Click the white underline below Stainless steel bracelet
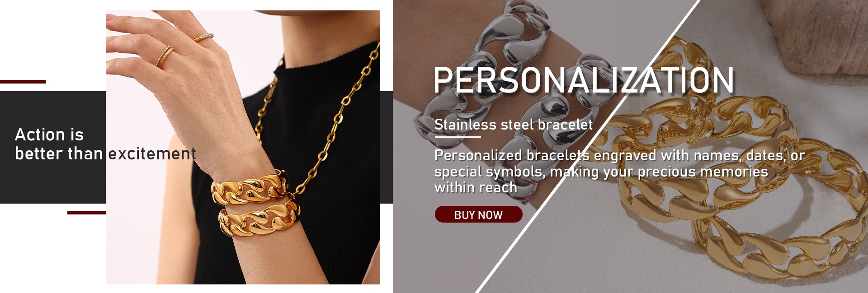Screen dimensions: 868x293 (457, 136)
